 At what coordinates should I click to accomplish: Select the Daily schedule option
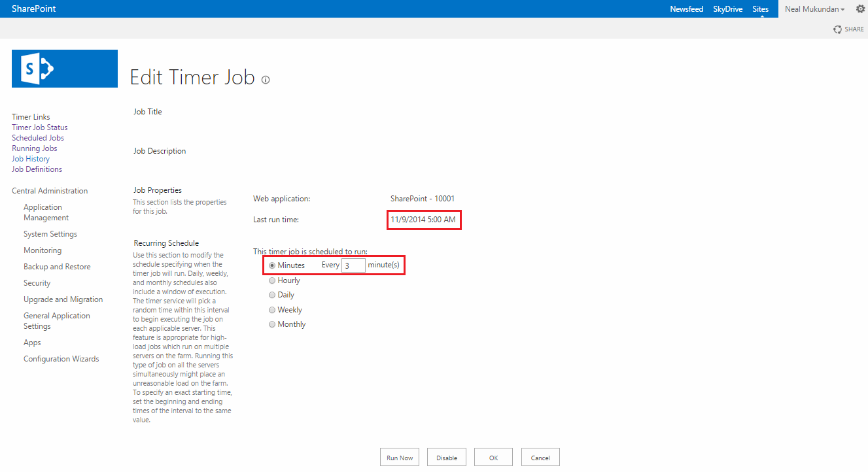point(271,294)
